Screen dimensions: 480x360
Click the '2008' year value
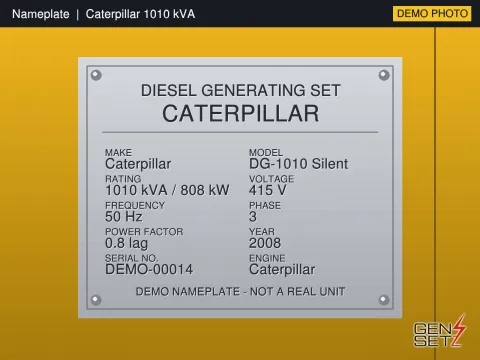pos(265,243)
